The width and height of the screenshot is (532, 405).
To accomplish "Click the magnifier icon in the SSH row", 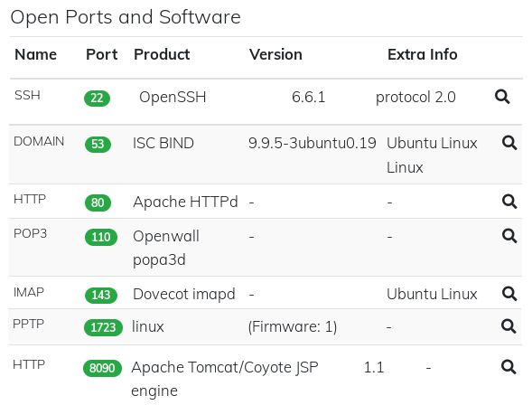I will (x=502, y=97).
